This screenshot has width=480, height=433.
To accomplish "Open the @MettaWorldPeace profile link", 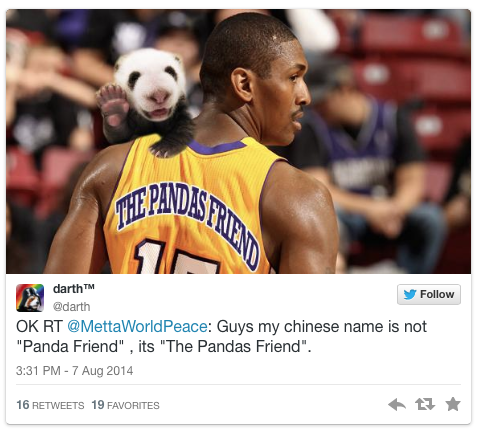I will [137, 326].
